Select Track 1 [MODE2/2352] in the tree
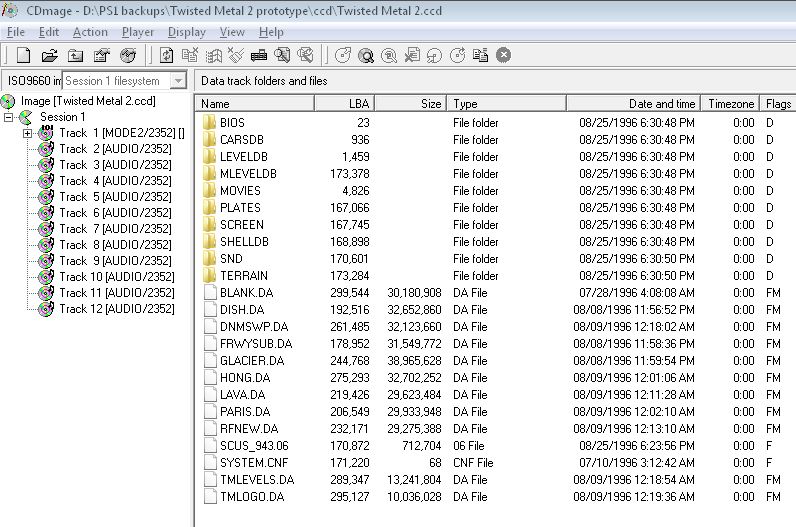Viewport: 796px width, 527px height. [x=122, y=133]
